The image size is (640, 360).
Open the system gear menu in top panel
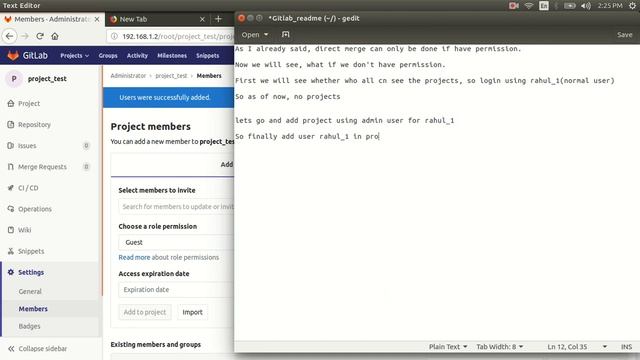pos(632,6)
